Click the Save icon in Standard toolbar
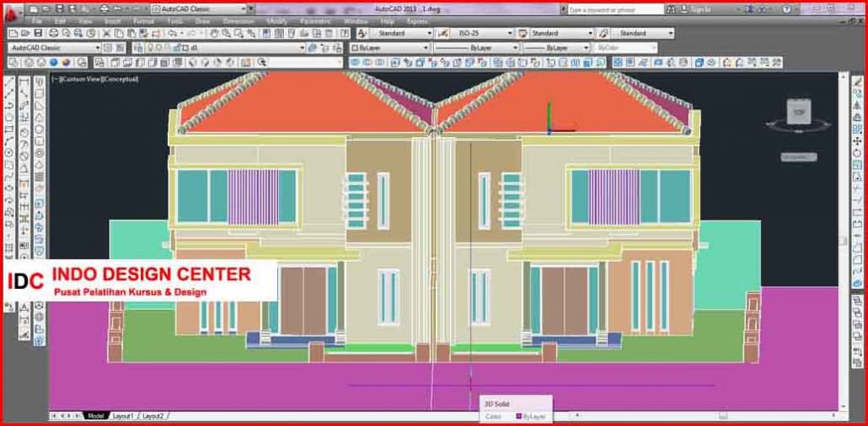This screenshot has height=426, width=868. coord(37,33)
